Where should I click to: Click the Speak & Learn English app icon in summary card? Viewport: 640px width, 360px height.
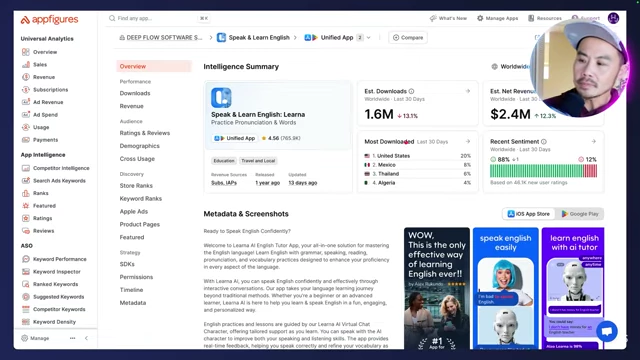tap(221, 98)
